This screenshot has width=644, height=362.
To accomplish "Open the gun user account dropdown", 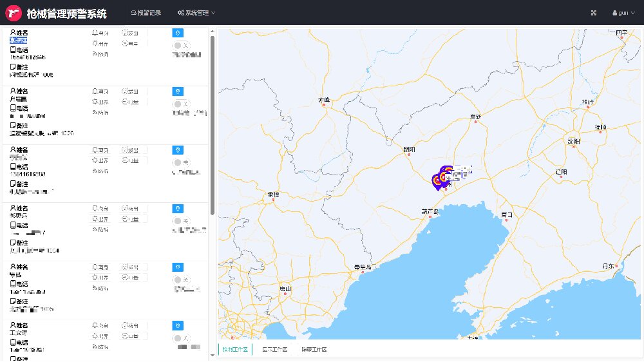I will coord(623,13).
